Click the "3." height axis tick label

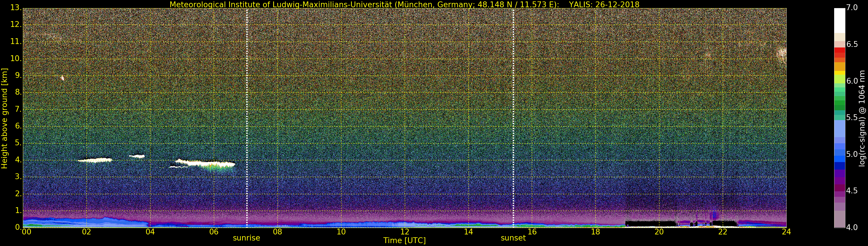18,177
